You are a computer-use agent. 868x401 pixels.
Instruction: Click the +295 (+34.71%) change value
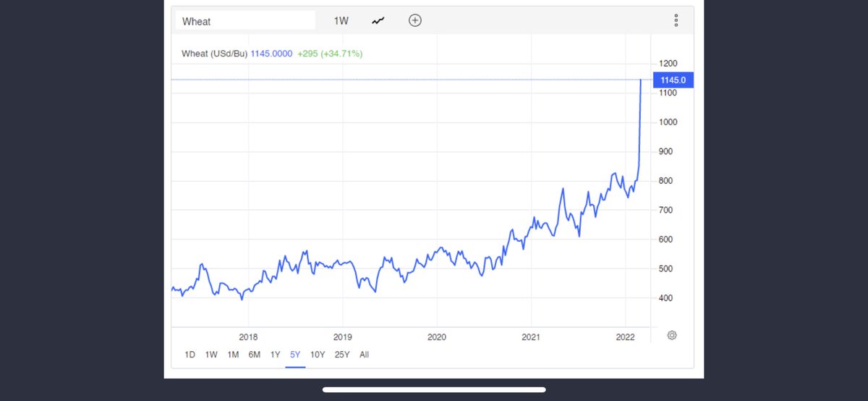pos(330,54)
